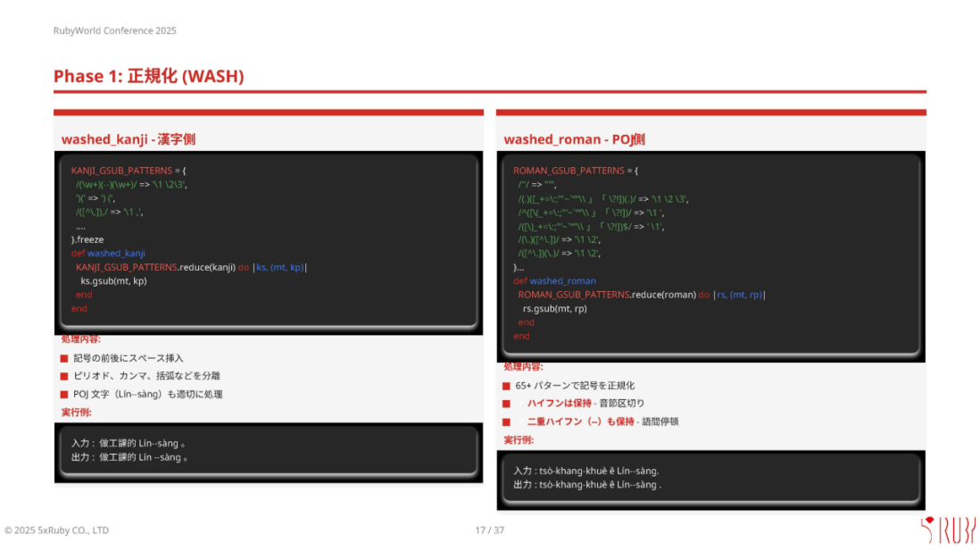Click red bullet beside 記号の前後にスペース挿入

pyautogui.click(x=64, y=358)
